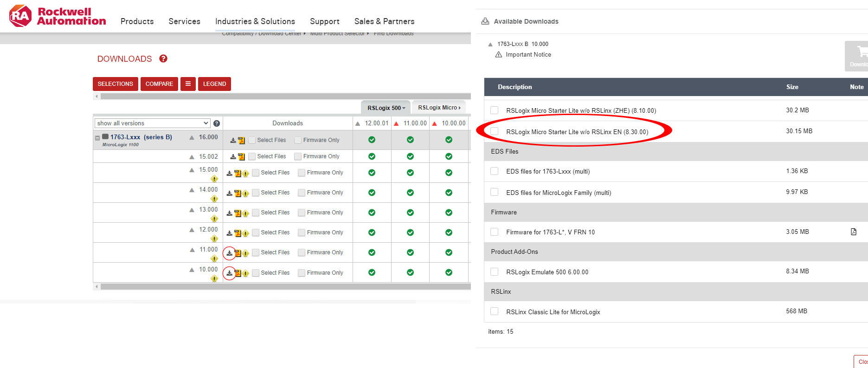Screen dimensions: 868x368
Task: Collapse the 1763-Lxxx (series B) row
Action: [97, 138]
